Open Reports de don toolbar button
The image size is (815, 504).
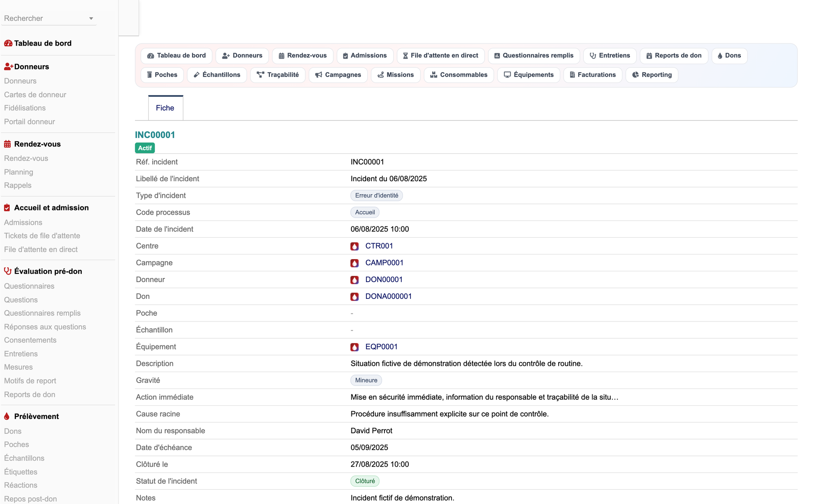[674, 56]
